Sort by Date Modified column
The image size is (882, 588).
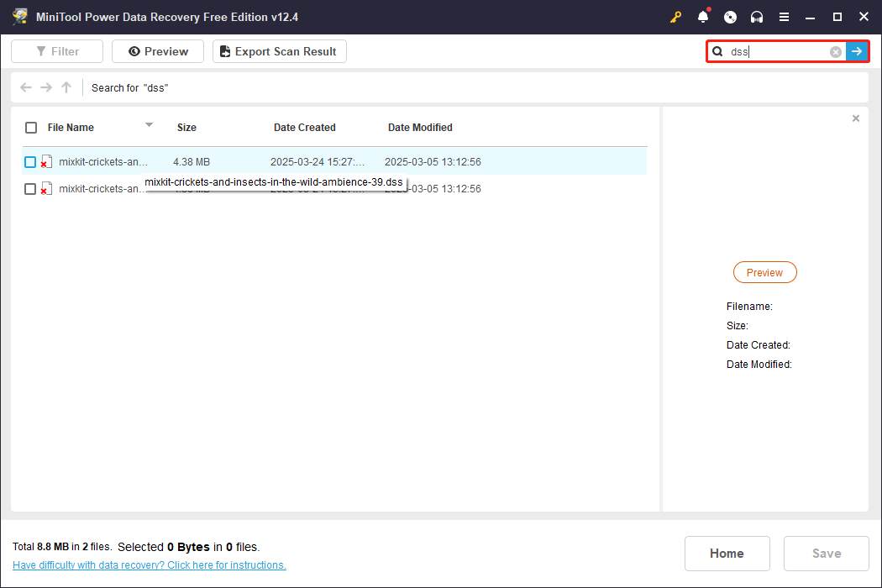[420, 128]
